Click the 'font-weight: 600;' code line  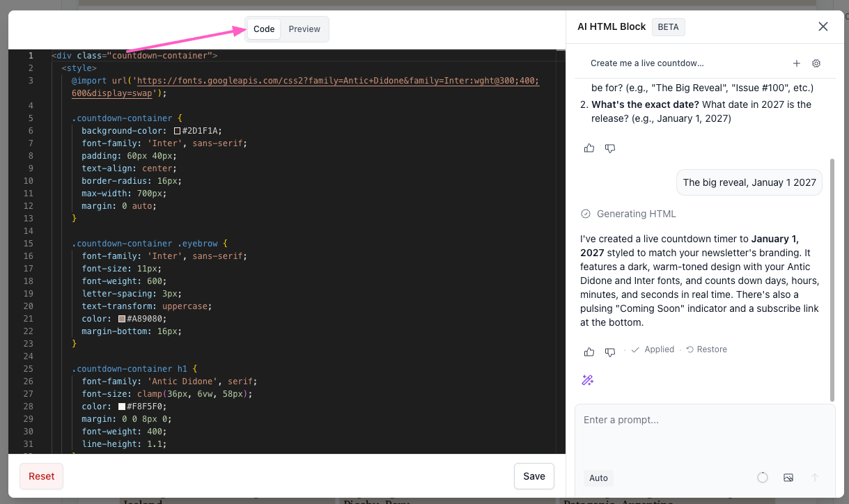[124, 281]
